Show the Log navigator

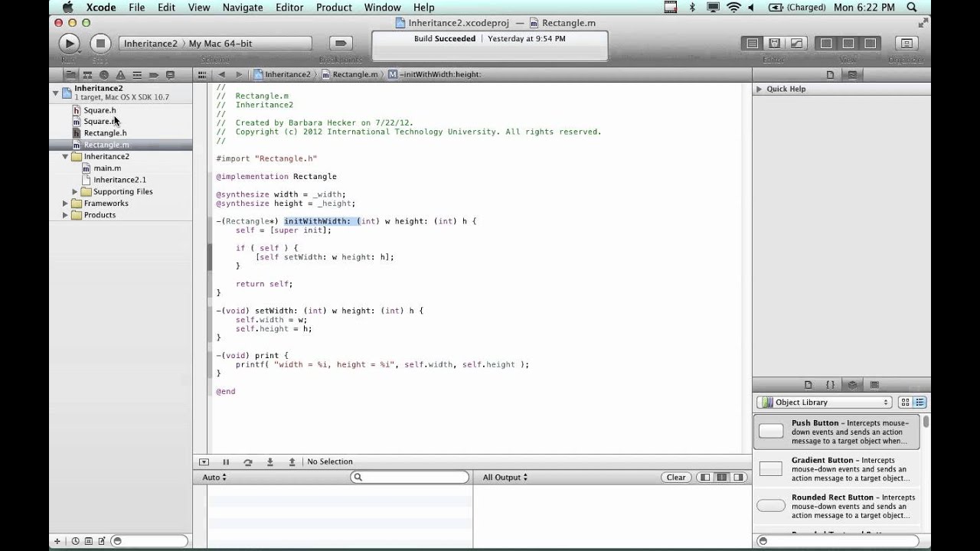click(170, 75)
